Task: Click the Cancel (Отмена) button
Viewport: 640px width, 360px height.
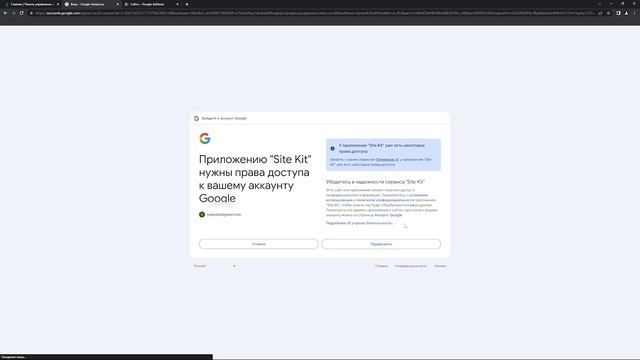Action: 259,244
